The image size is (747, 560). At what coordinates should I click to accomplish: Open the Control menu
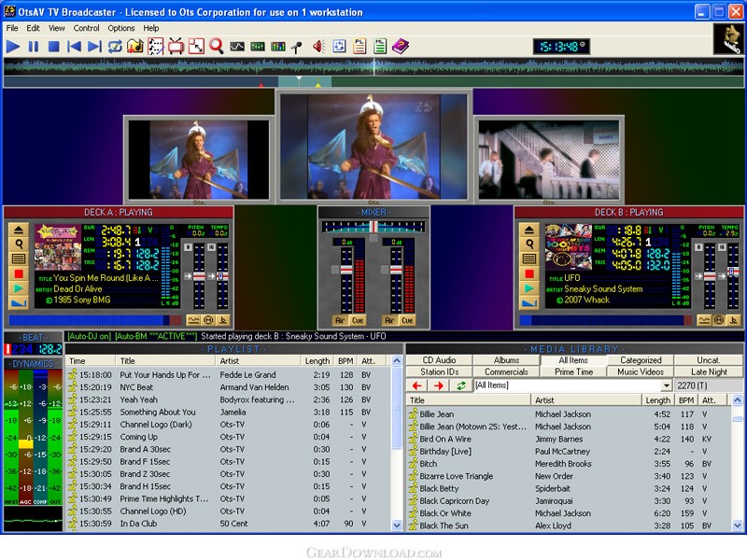tap(86, 28)
